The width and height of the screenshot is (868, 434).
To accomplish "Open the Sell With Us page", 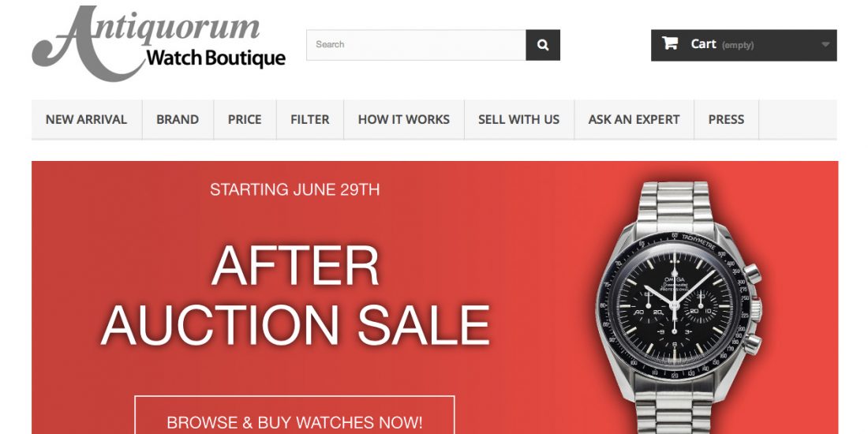I will [x=518, y=120].
